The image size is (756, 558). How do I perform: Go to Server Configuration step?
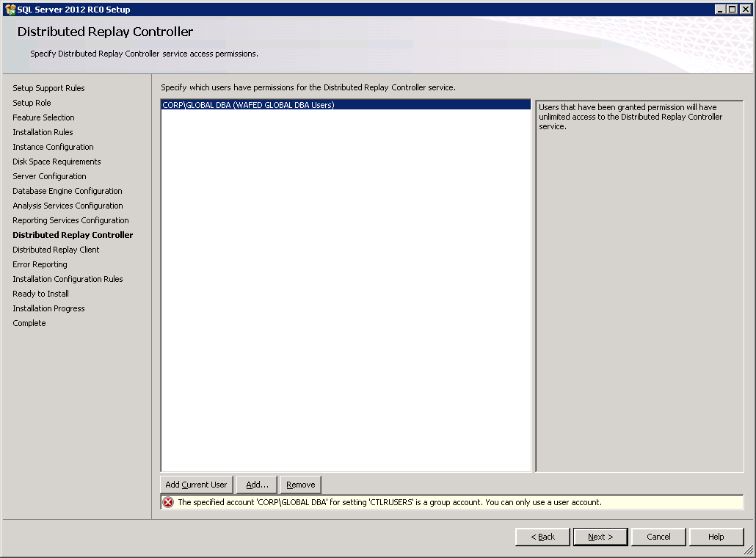click(x=49, y=176)
